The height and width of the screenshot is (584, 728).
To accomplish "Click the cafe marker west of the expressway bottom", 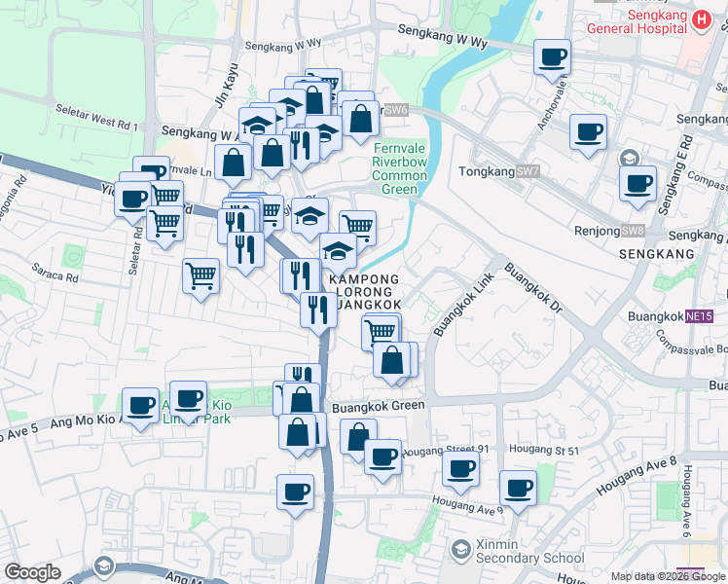I will 295,494.
